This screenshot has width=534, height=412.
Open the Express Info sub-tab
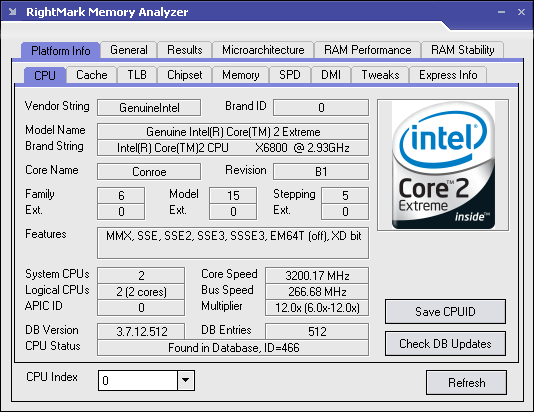(x=448, y=75)
